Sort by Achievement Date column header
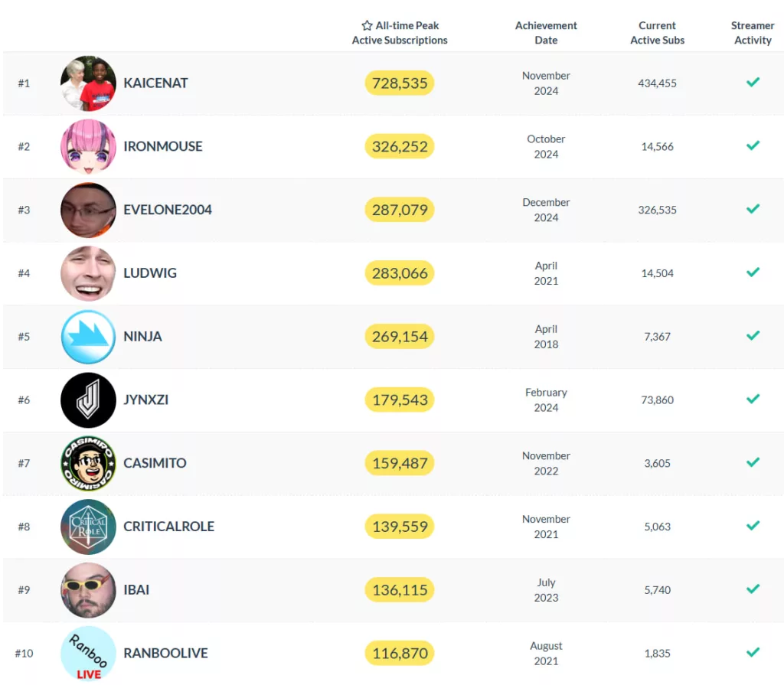Image resolution: width=784 pixels, height=685 pixels. tap(546, 33)
